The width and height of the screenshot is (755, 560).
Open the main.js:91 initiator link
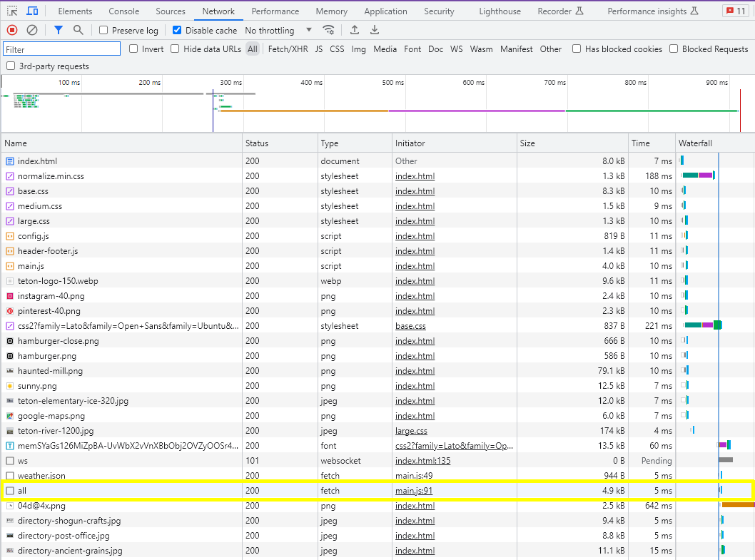pos(414,491)
